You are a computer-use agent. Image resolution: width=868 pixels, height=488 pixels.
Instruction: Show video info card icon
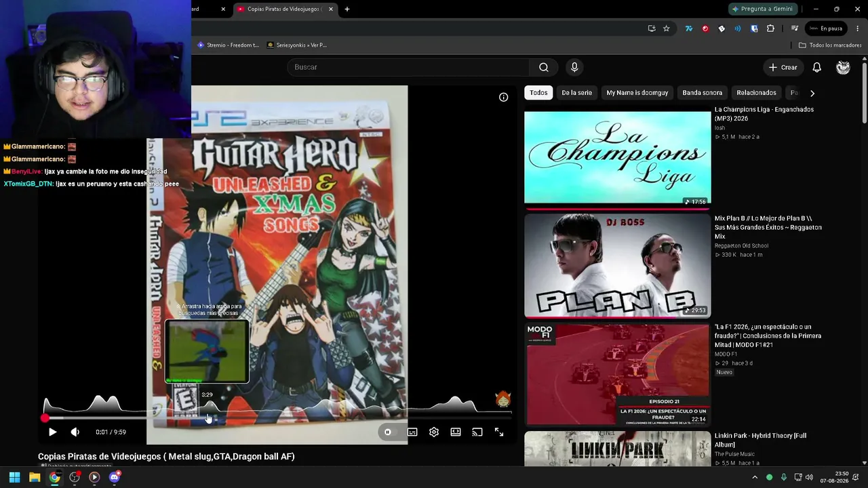click(x=503, y=98)
